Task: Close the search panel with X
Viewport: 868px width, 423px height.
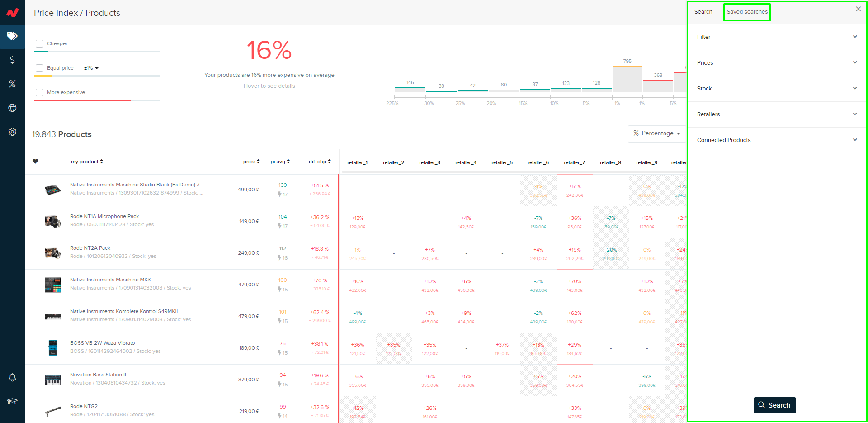Action: [858, 9]
